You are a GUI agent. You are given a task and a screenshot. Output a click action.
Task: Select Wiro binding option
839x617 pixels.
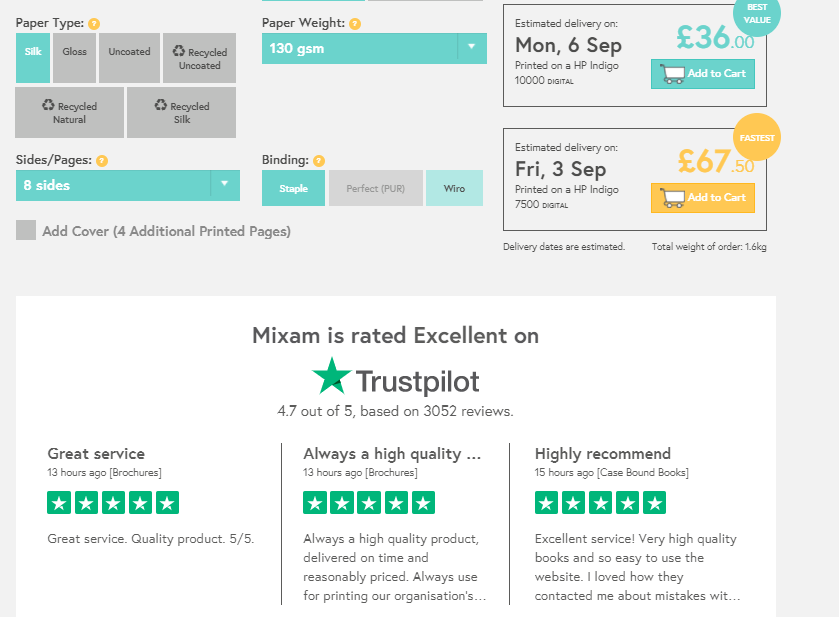pos(454,188)
